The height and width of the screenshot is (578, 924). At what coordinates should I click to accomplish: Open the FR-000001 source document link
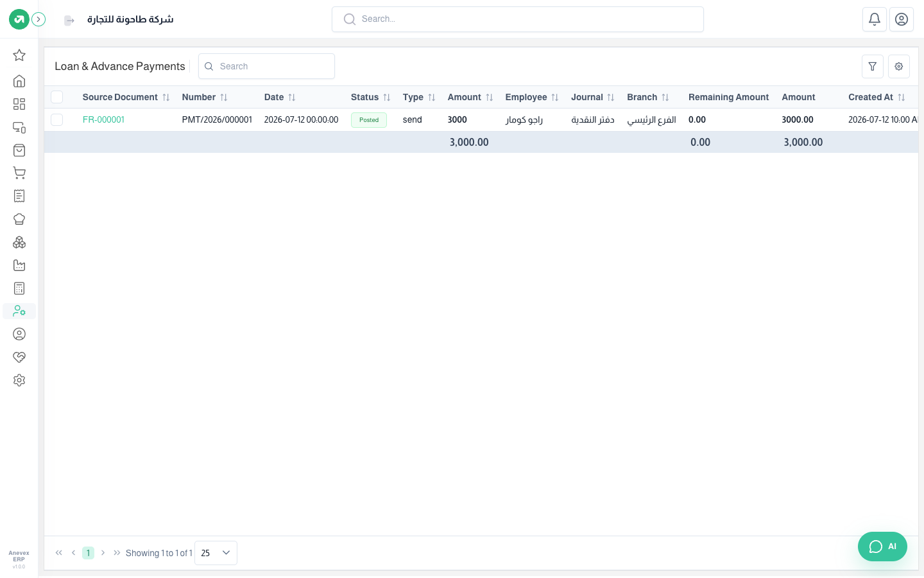103,119
